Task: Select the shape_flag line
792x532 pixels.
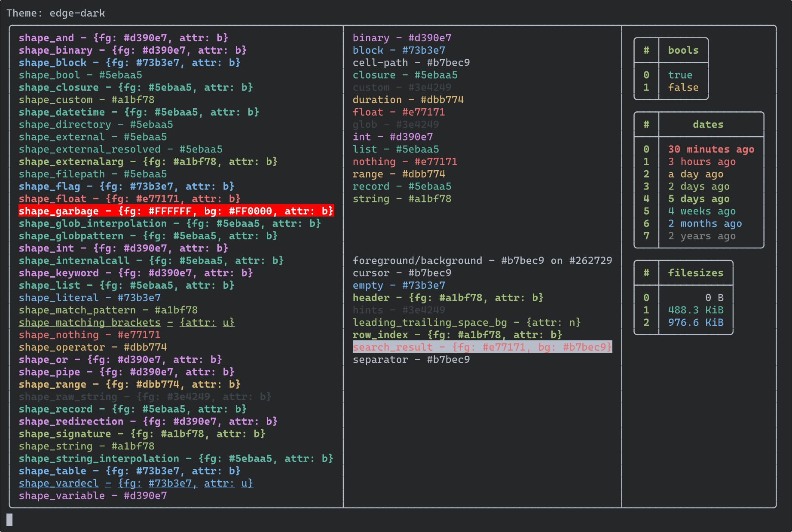Action: click(127, 187)
